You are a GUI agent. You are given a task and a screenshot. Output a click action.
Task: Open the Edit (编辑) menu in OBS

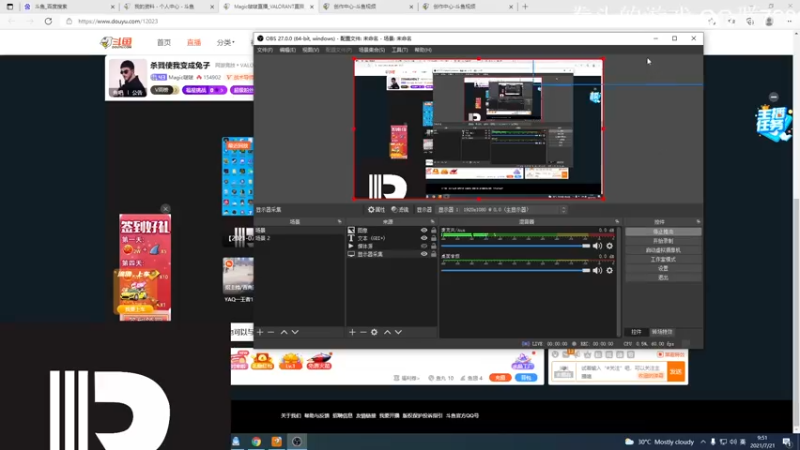(x=287, y=50)
